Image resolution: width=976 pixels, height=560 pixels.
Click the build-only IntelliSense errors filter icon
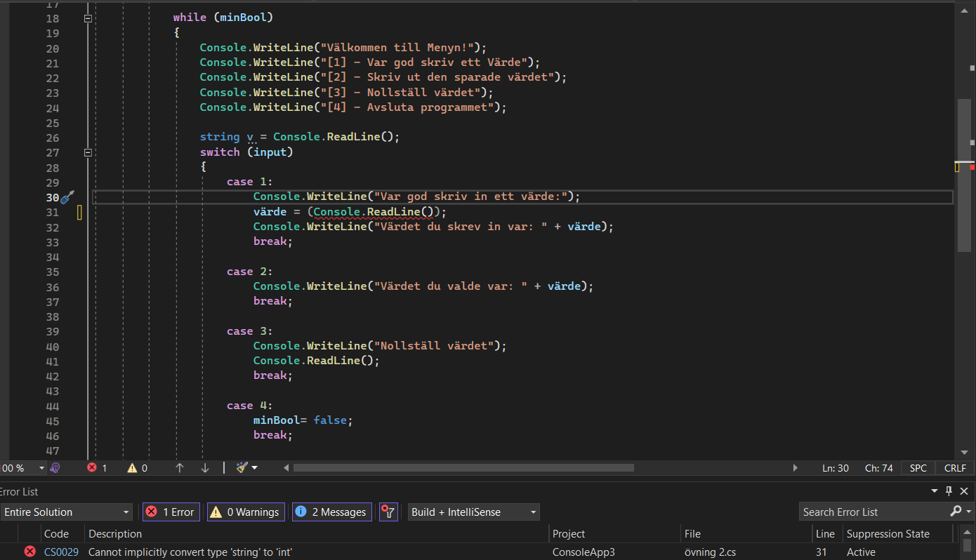[388, 512]
